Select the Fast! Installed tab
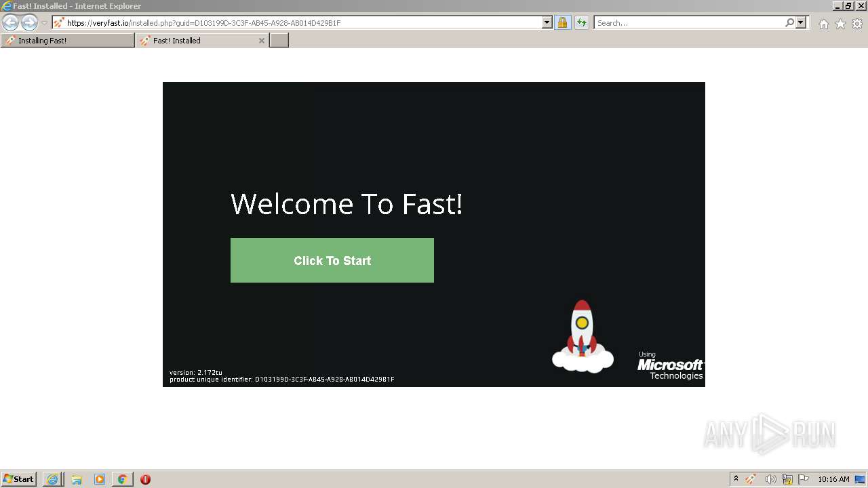The width and height of the screenshot is (868, 488). (197, 41)
